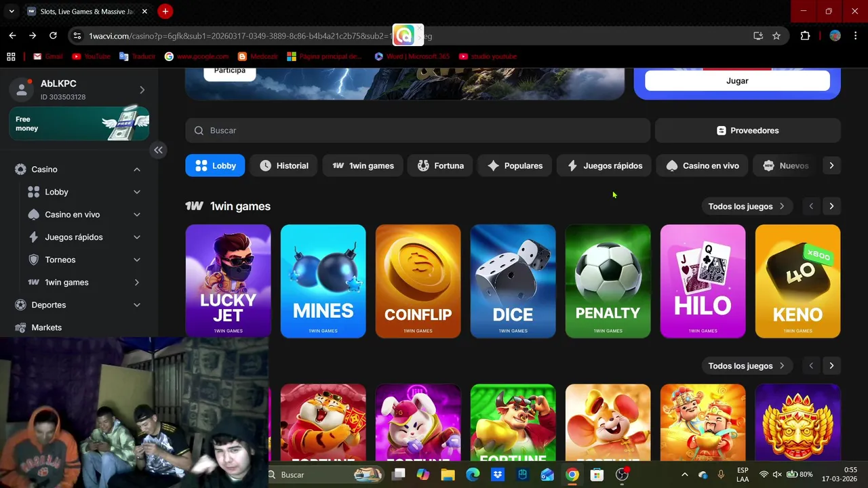The image size is (868, 488).
Task: Open a new browser tab
Action: click(165, 12)
